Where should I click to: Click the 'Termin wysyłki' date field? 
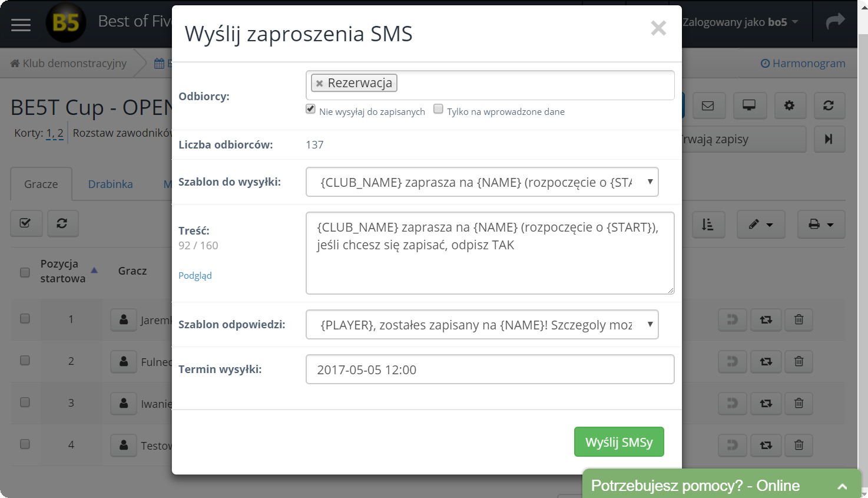[x=489, y=370]
